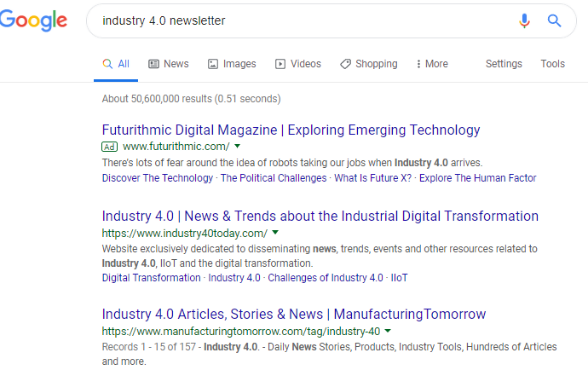The image size is (588, 370).
Task: Click the blue search magnifier icon
Action: 554,20
